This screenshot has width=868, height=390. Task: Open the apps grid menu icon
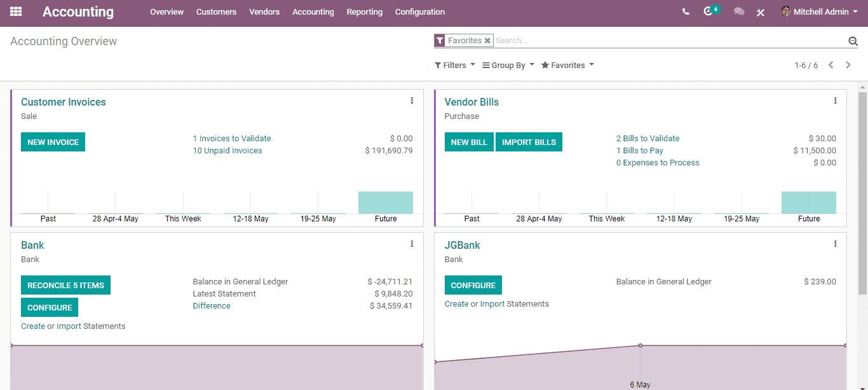(x=16, y=11)
